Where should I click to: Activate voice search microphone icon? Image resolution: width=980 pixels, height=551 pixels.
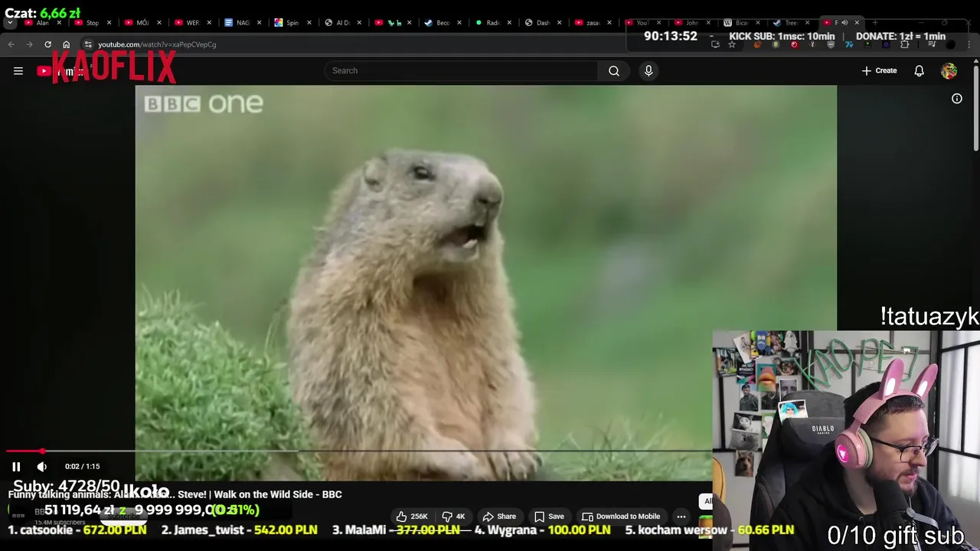(648, 71)
